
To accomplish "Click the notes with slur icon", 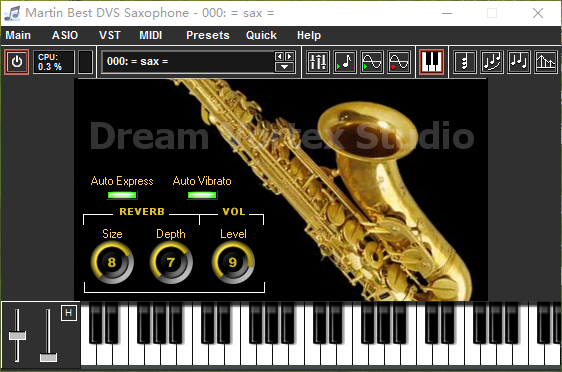I will tap(492, 62).
